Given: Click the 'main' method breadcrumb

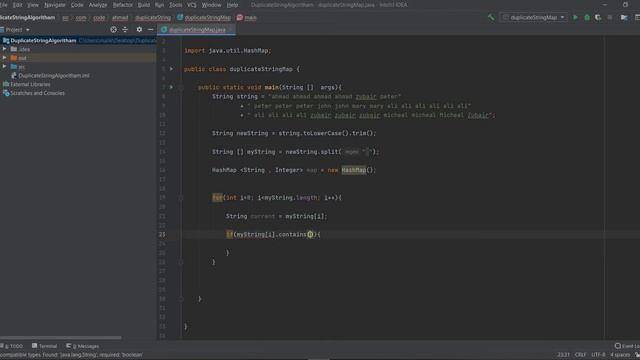Looking at the screenshot, I should [x=247, y=18].
